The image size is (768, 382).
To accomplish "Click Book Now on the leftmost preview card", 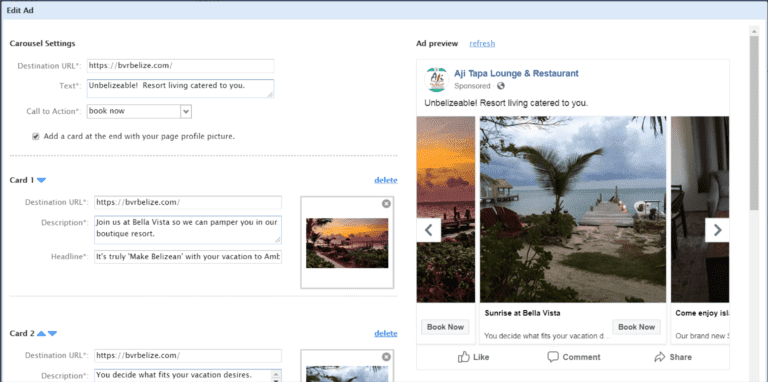I will coord(445,327).
